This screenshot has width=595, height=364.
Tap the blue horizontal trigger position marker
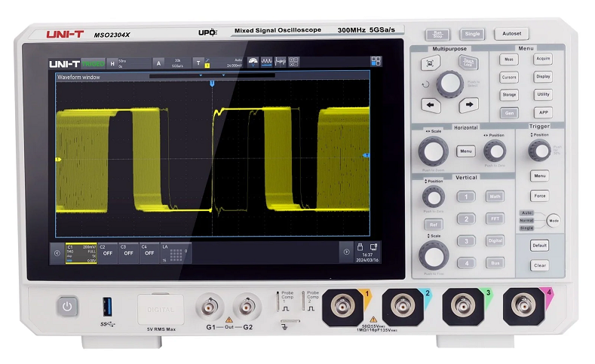tap(212, 83)
